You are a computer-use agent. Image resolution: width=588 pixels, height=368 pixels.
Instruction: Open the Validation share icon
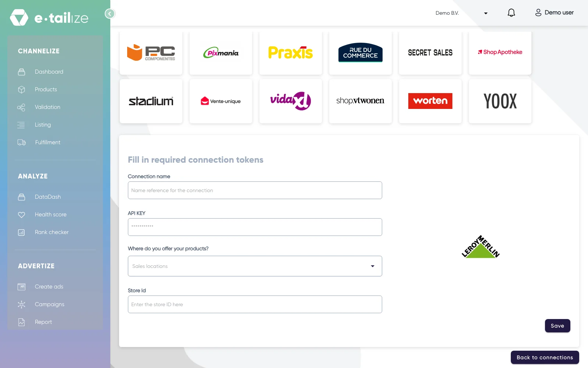pos(21,107)
